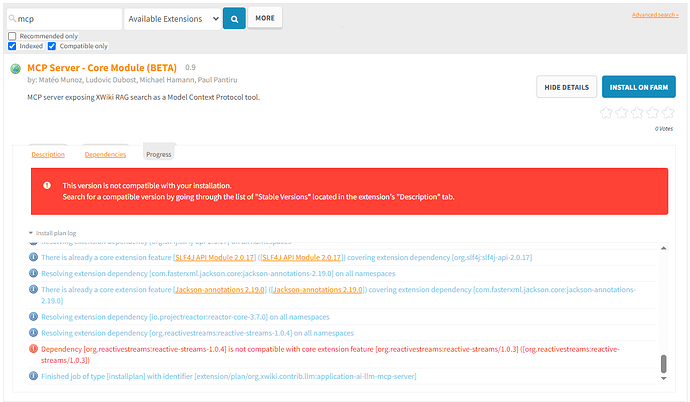
Task: Open MCP Server - Core Module (BETA) title link
Action: pyautogui.click(x=102, y=68)
